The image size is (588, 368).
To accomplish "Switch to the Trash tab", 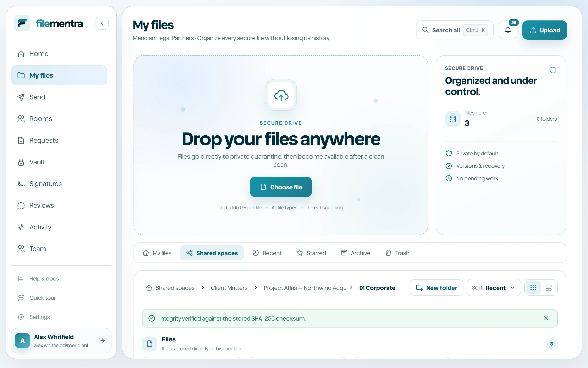I will [398, 253].
